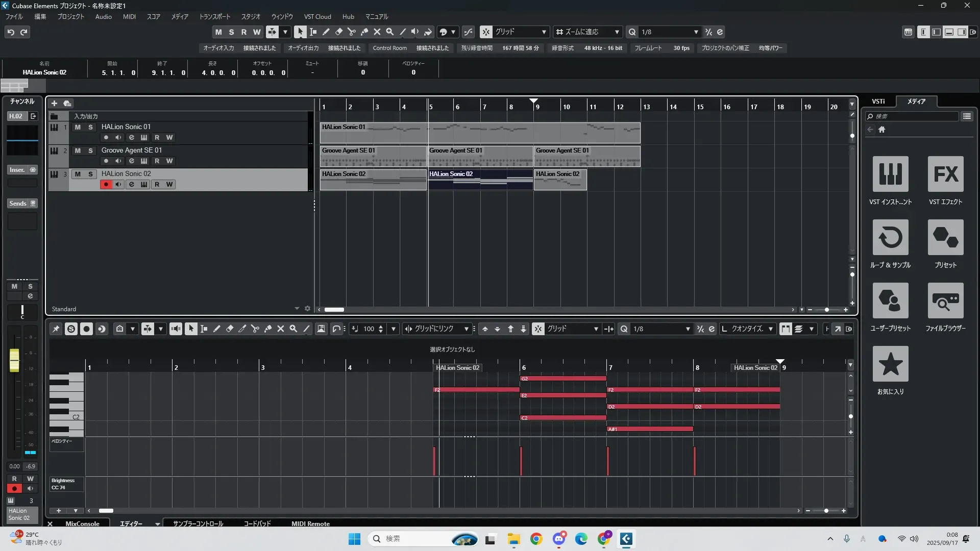Open the トランスポート menu
This screenshot has width=980, height=551.
coord(214,17)
